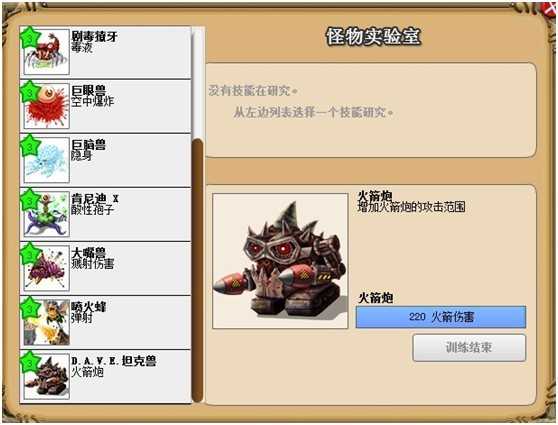Click the large tank monster preview image
This screenshot has width=558, height=425.
tap(280, 261)
